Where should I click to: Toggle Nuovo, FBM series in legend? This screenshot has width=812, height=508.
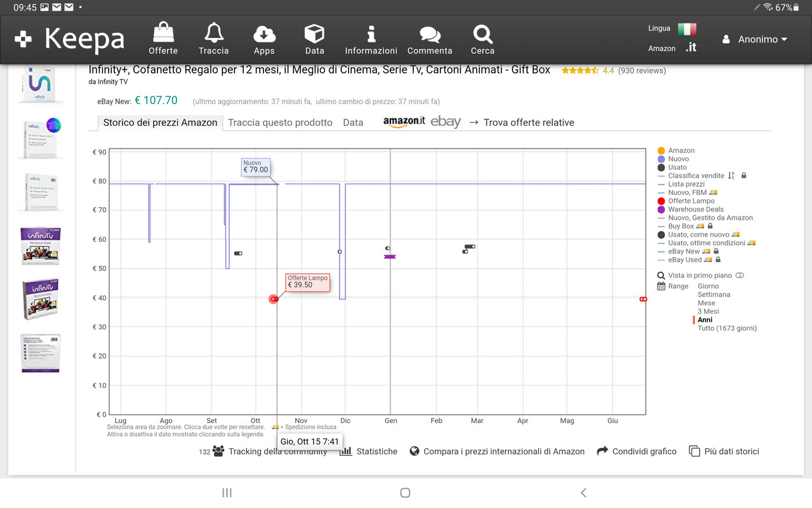click(687, 192)
